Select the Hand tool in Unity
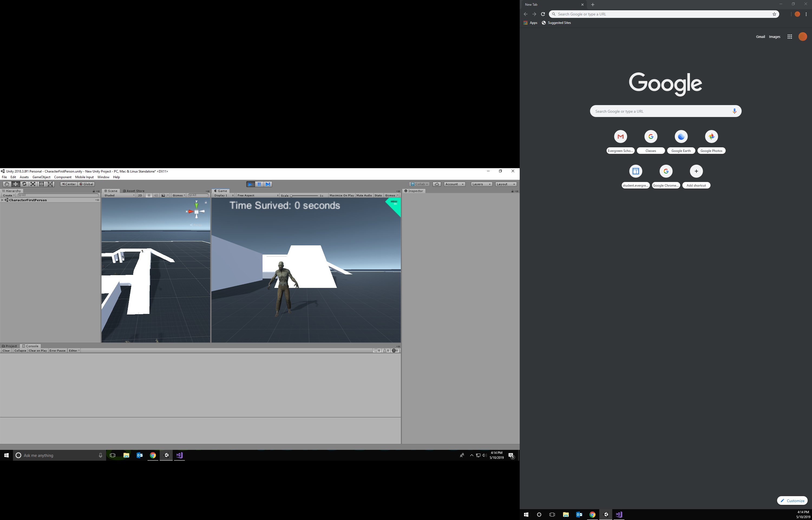Viewport: 812px width, 520px height. (x=6, y=184)
